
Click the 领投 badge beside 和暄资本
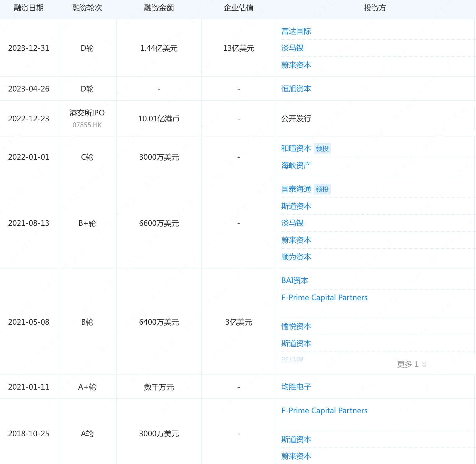pos(322,148)
